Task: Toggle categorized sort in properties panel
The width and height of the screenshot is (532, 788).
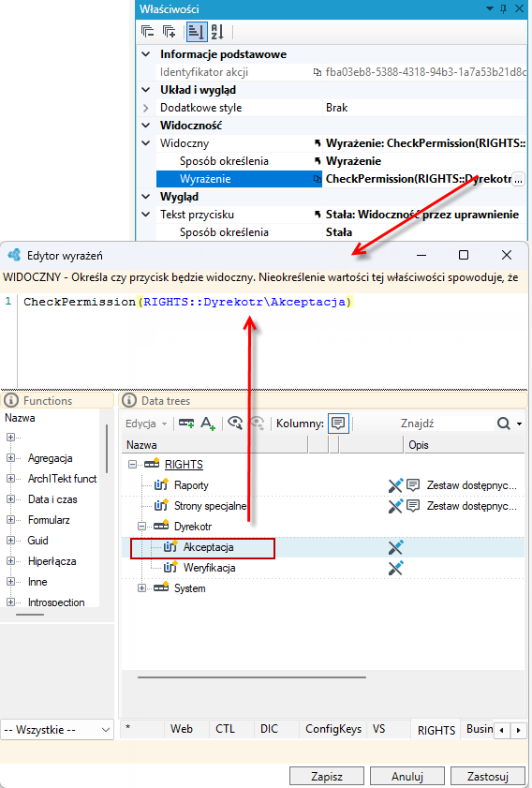Action: pyautogui.click(x=196, y=32)
